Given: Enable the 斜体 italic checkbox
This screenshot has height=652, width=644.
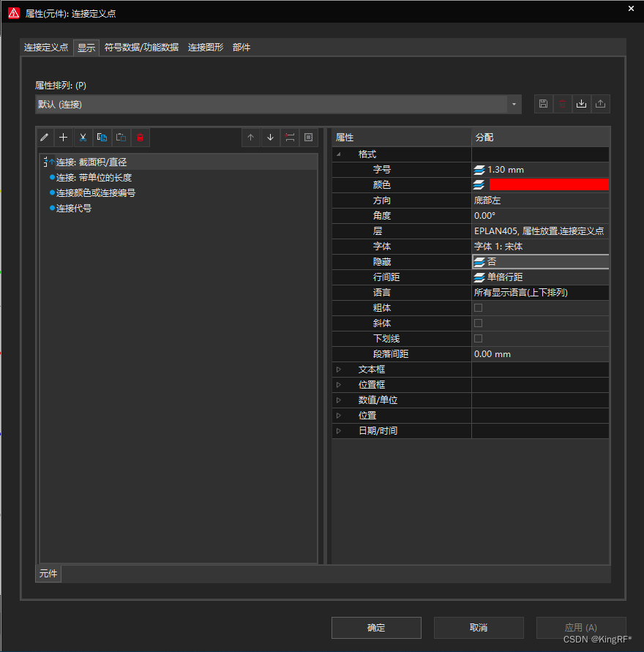Looking at the screenshot, I should tap(478, 323).
